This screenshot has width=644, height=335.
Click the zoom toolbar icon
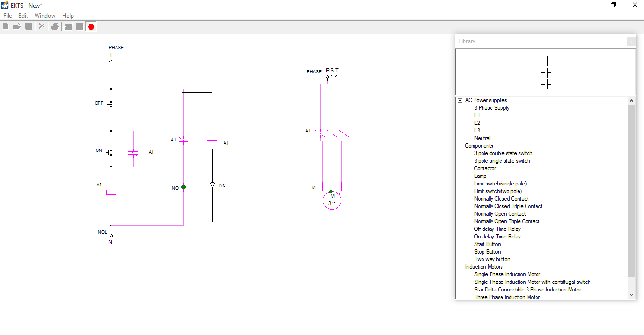[68, 26]
